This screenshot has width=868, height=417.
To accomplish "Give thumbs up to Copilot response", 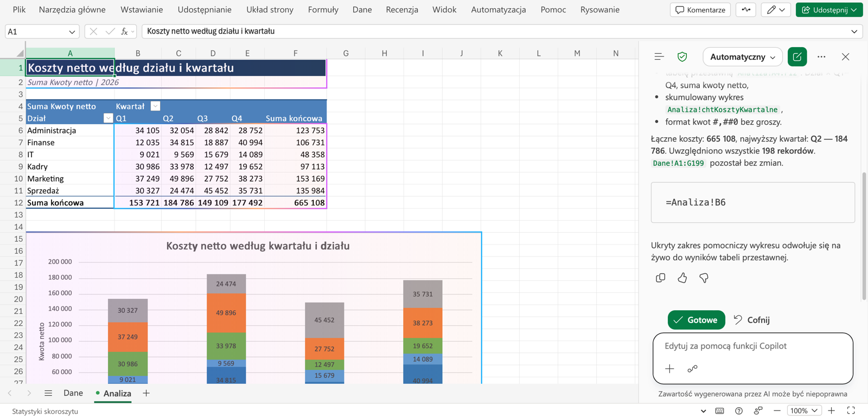I will [x=682, y=278].
